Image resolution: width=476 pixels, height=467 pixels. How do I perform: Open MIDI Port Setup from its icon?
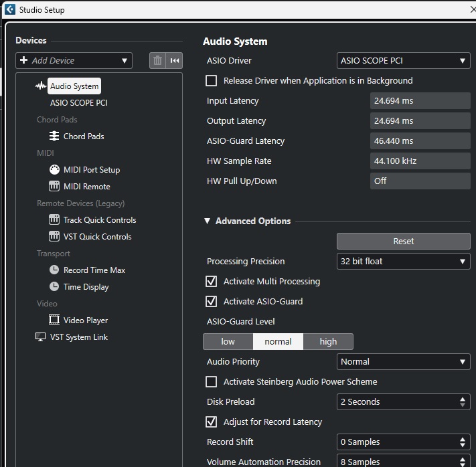[54, 170]
